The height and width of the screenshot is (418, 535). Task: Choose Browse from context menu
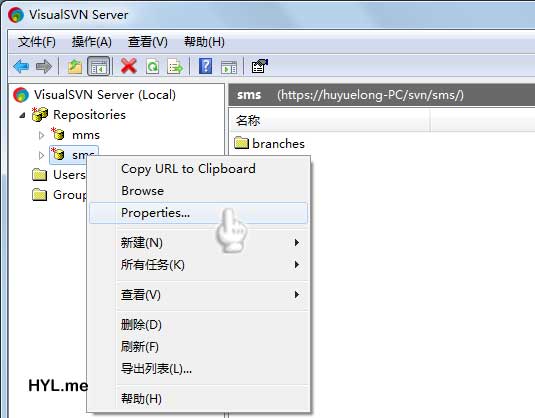point(198,190)
